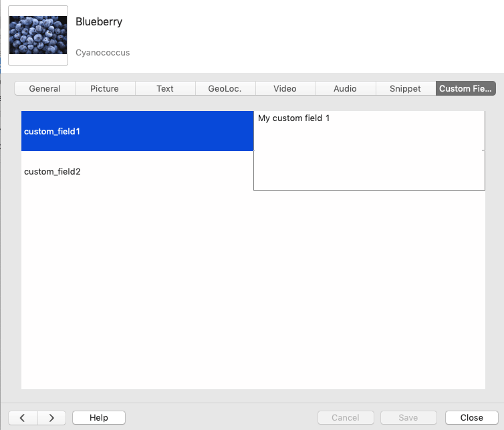Click the Cancel button

pos(346,417)
